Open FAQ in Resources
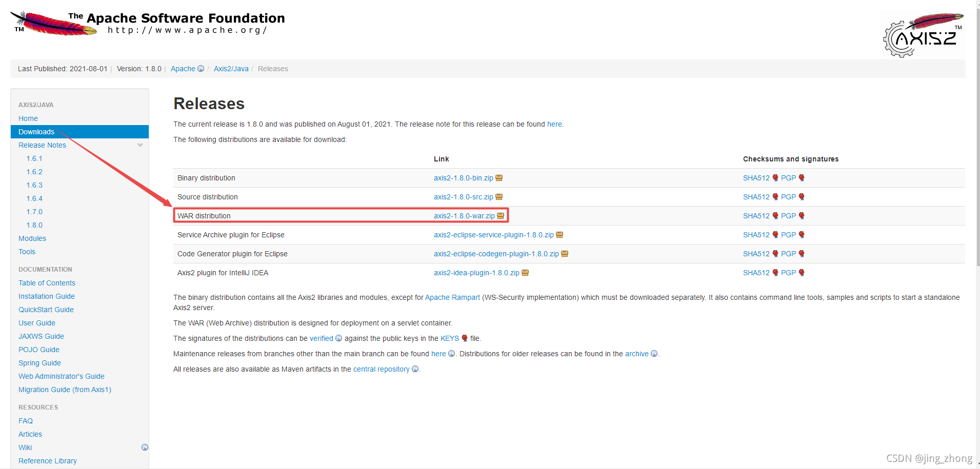The height and width of the screenshot is (469, 980). click(x=26, y=421)
